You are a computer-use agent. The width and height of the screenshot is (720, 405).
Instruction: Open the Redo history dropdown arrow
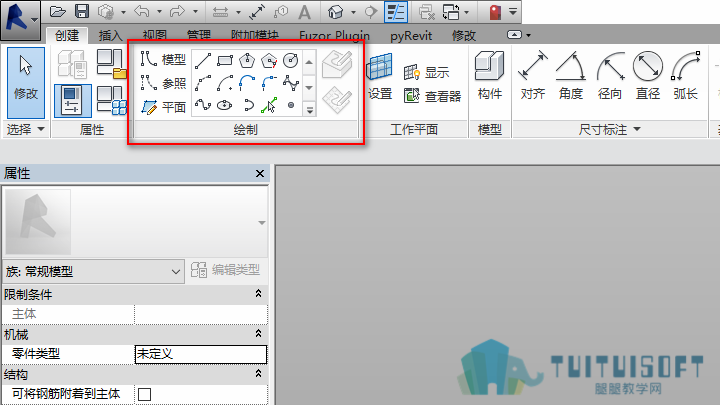(195, 12)
